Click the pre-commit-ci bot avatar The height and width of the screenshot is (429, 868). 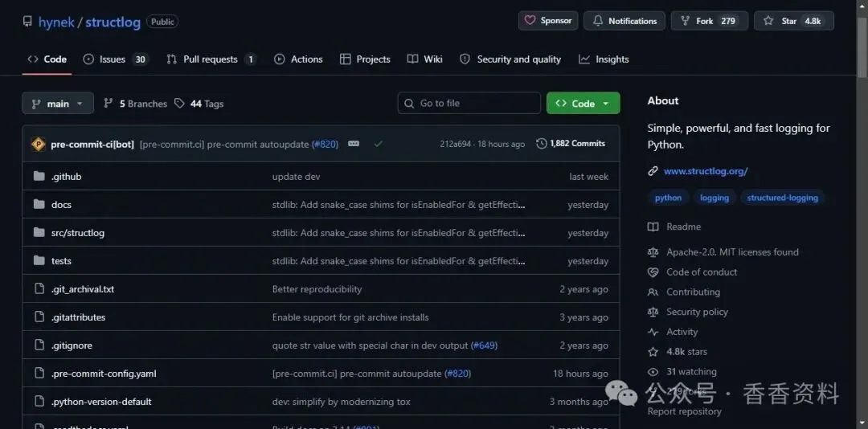[39, 144]
